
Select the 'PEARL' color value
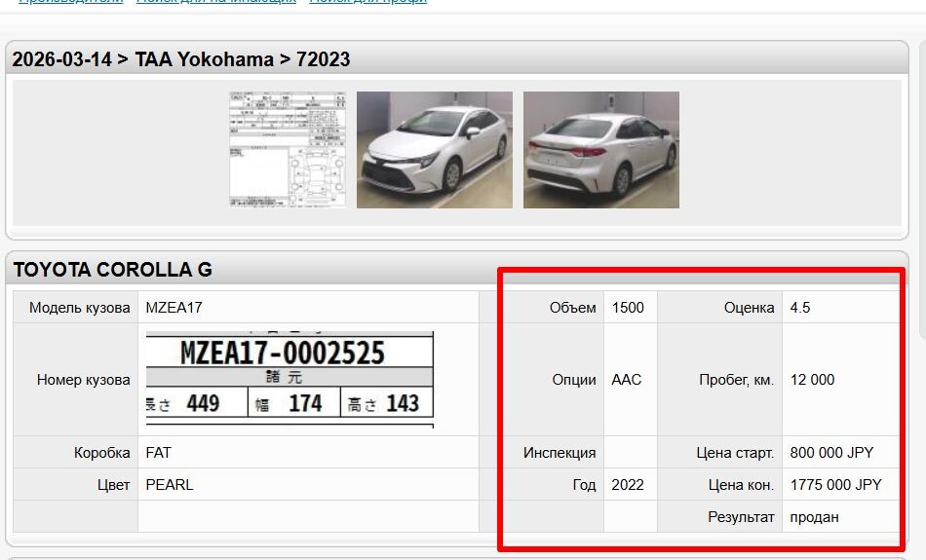point(170,484)
